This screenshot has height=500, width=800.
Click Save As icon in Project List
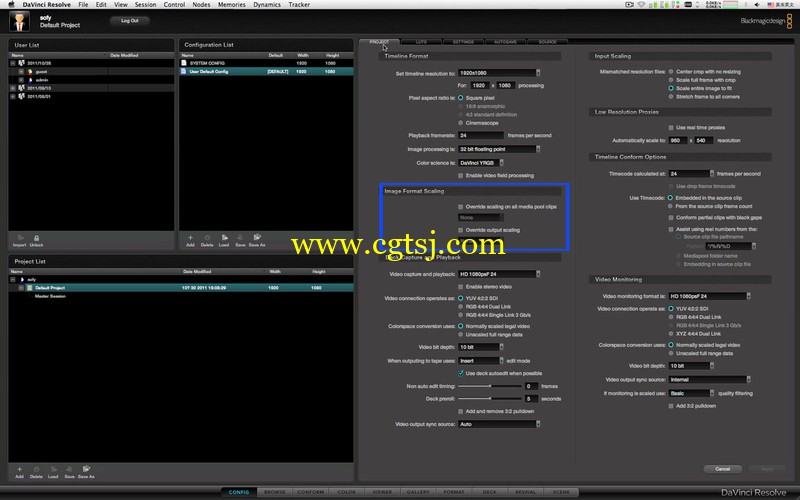pos(86,469)
